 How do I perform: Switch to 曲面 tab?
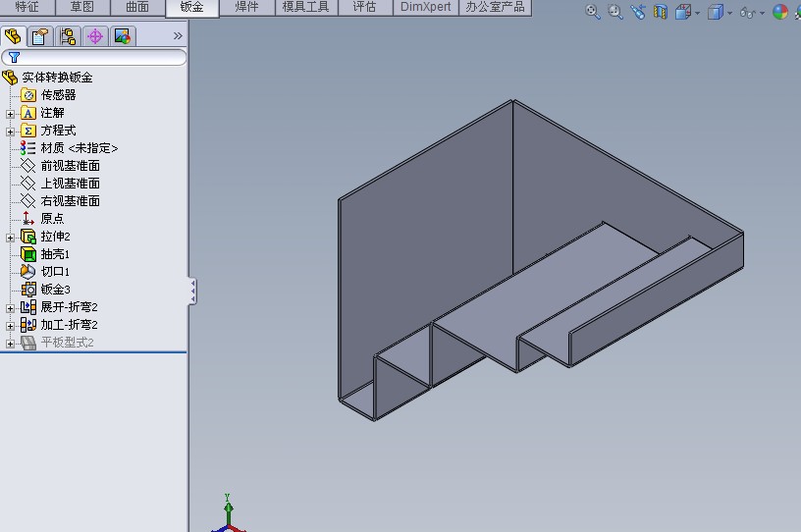137,7
